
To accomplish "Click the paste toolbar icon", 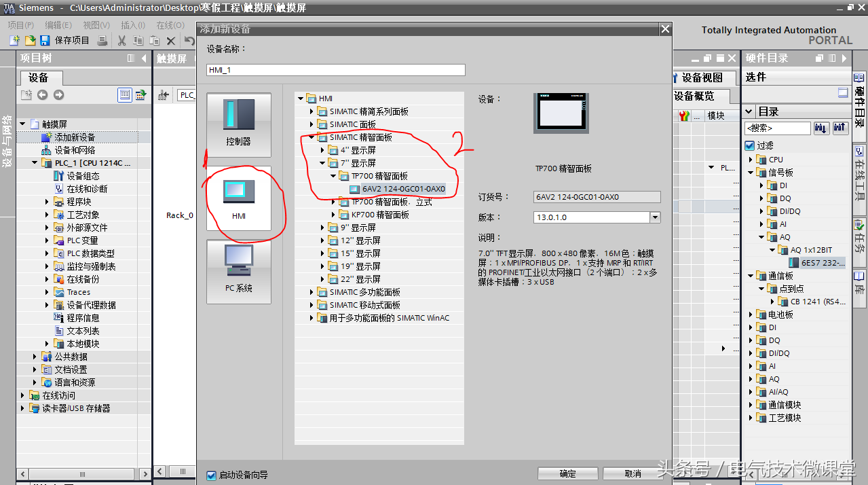I will pyautogui.click(x=155, y=41).
